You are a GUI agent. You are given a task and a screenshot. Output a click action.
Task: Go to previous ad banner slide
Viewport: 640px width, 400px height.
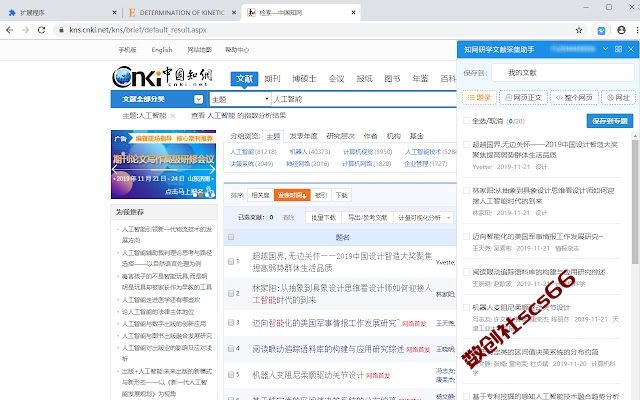pos(116,169)
